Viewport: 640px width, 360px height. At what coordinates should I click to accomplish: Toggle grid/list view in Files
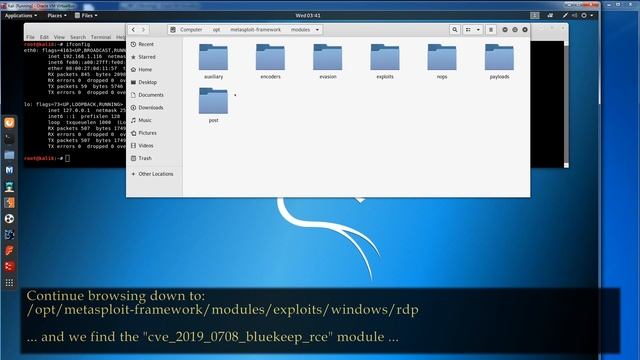468,29
